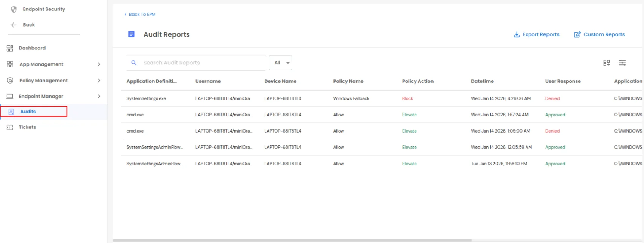Click the Audits document icon
644x243 pixels.
click(11, 112)
